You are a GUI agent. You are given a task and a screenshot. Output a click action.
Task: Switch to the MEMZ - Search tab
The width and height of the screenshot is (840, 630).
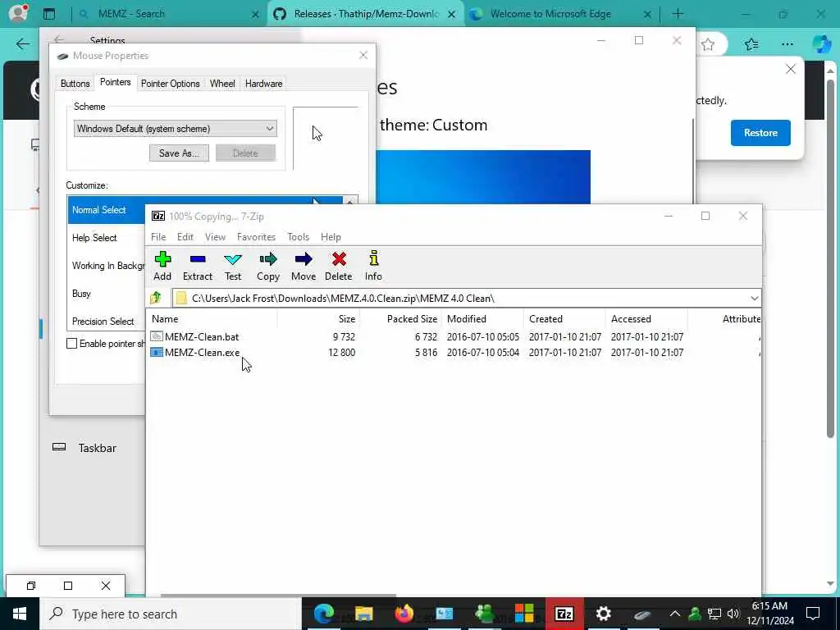pos(167,14)
